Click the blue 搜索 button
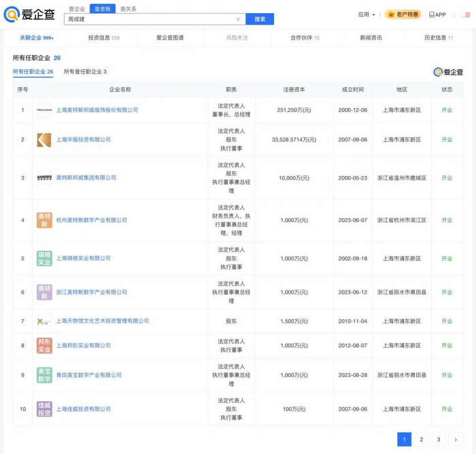The image size is (476, 454). (x=260, y=19)
